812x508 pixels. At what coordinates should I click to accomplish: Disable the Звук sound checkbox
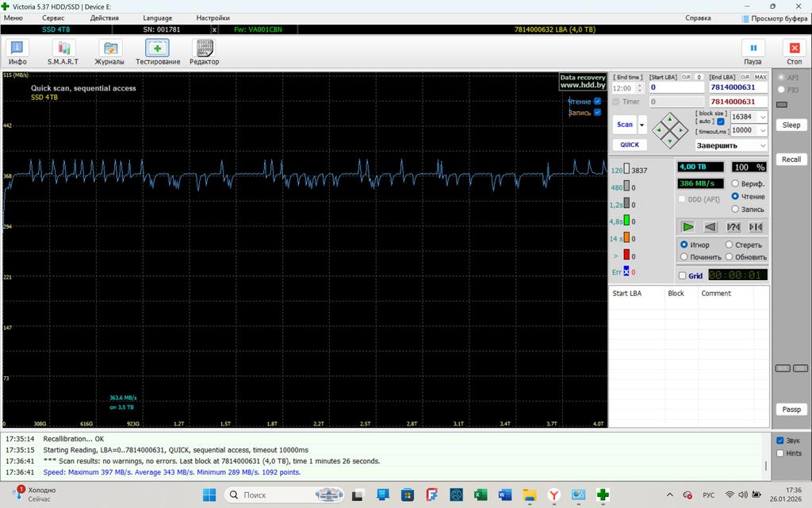[x=780, y=441]
